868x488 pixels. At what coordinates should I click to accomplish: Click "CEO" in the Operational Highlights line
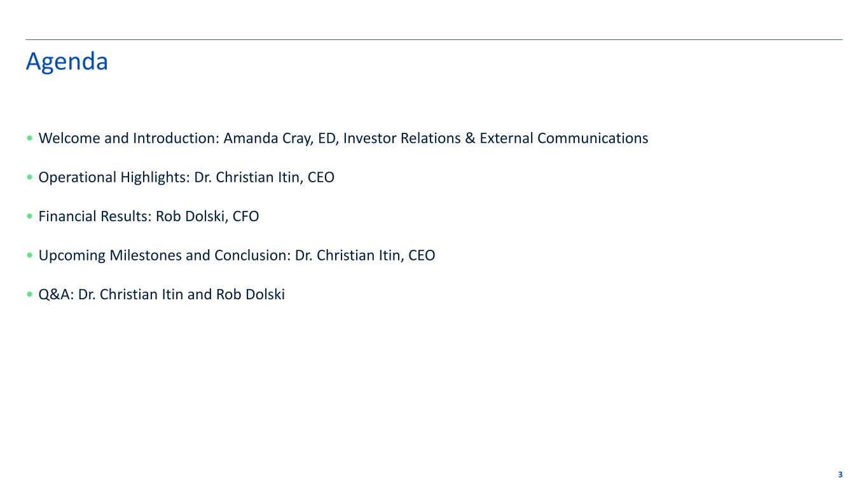320,177
